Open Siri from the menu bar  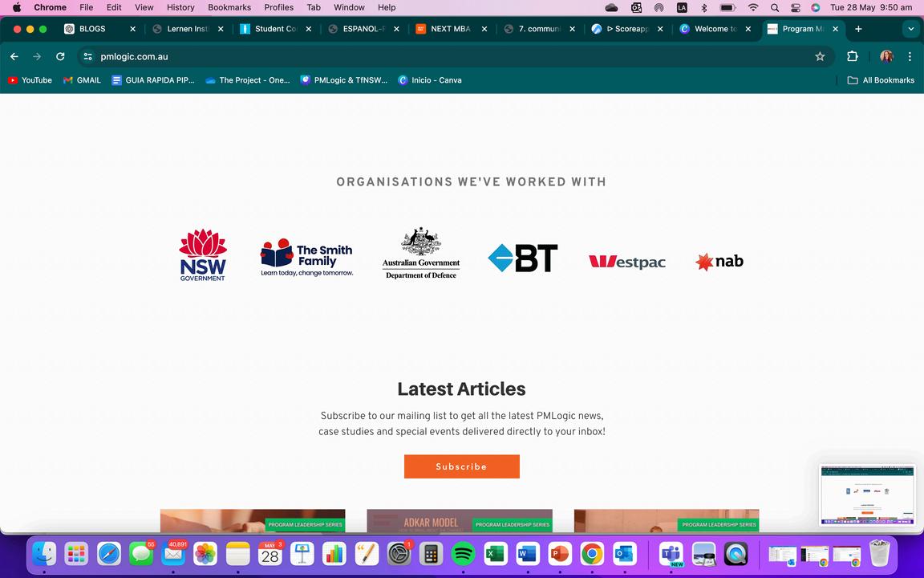click(816, 8)
